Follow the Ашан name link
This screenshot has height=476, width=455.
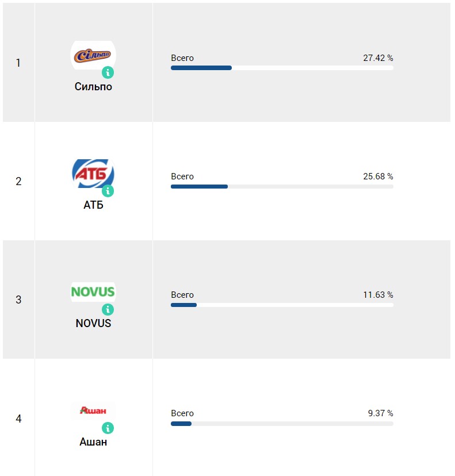click(93, 442)
